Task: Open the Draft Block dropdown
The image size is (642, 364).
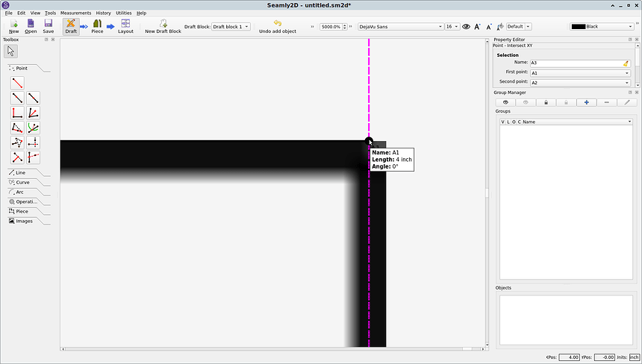Action: 231,27
